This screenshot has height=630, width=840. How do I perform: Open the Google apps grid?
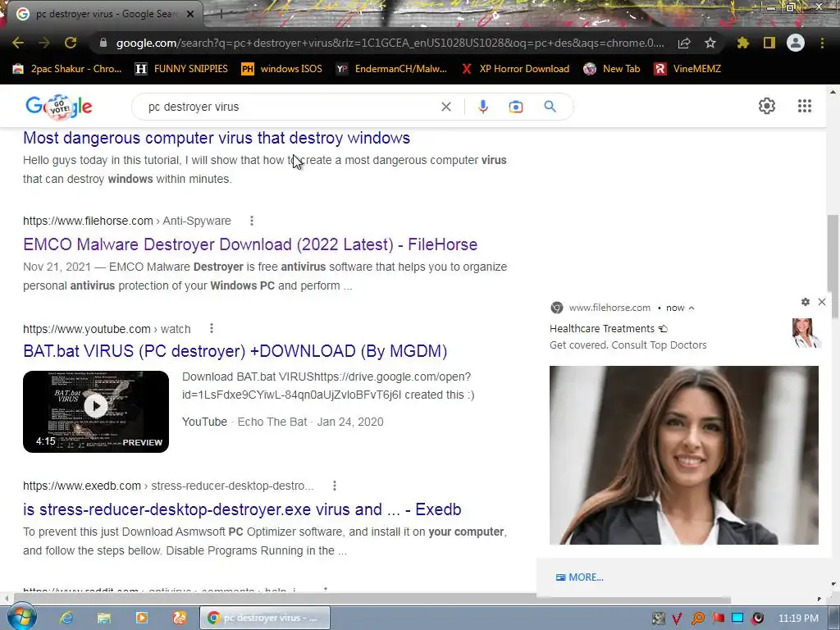click(x=805, y=106)
